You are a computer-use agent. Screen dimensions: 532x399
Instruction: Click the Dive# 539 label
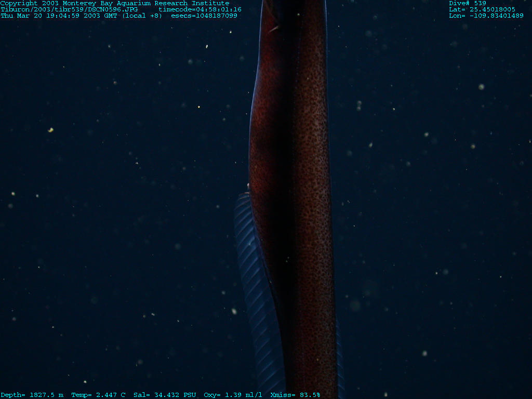pyautogui.click(x=468, y=3)
